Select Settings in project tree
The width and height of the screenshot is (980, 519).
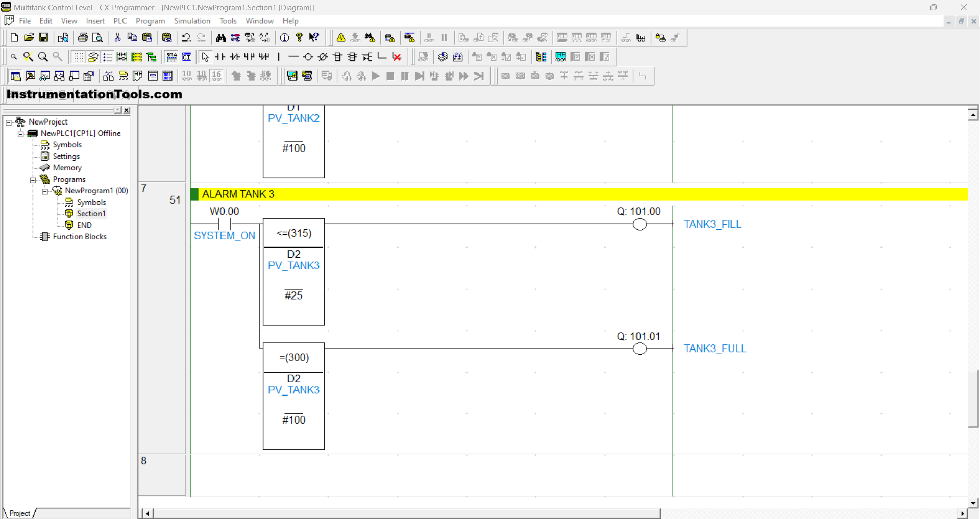[66, 156]
